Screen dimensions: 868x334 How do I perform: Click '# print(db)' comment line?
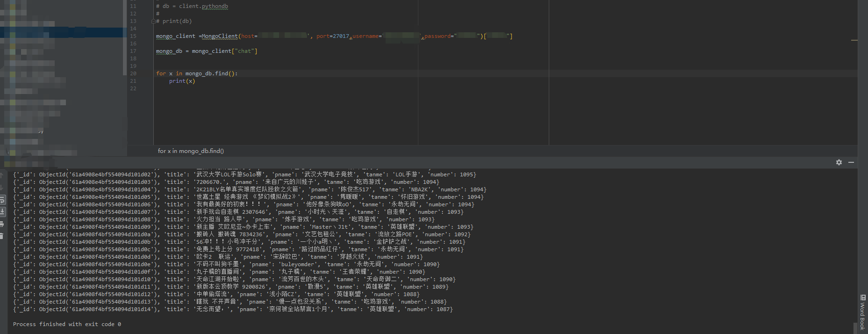coord(174,21)
